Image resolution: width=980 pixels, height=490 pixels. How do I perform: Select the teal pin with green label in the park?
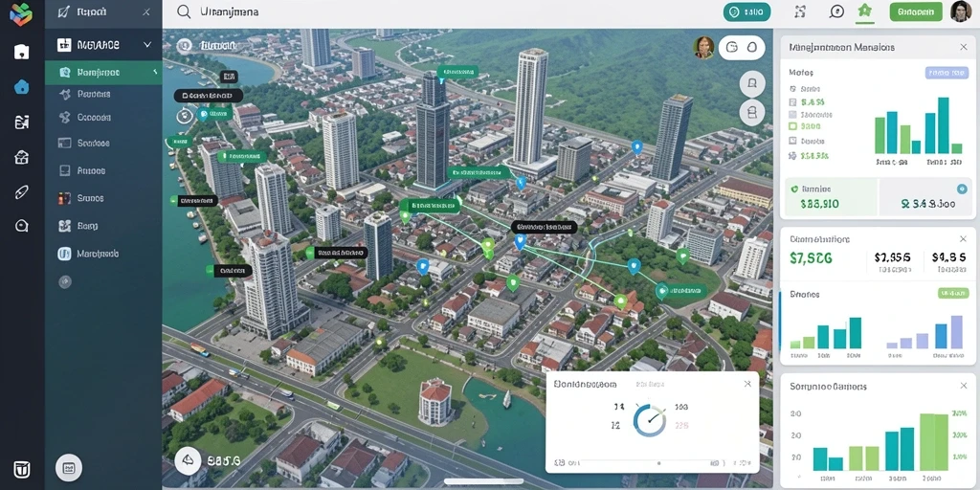[661, 291]
